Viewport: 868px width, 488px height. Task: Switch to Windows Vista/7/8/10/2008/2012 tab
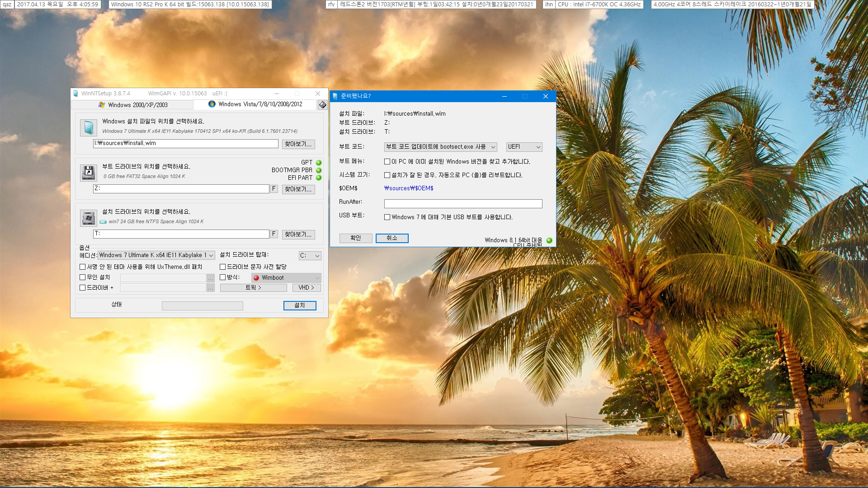(x=255, y=104)
